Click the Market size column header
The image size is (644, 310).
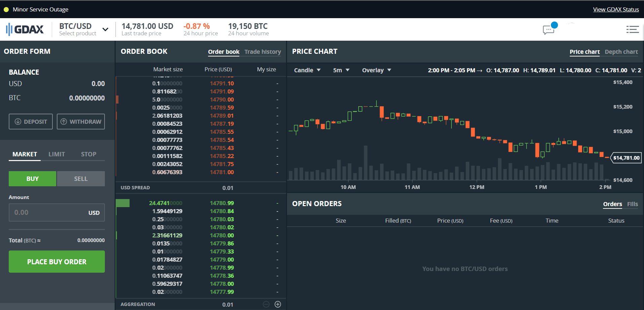pos(168,69)
